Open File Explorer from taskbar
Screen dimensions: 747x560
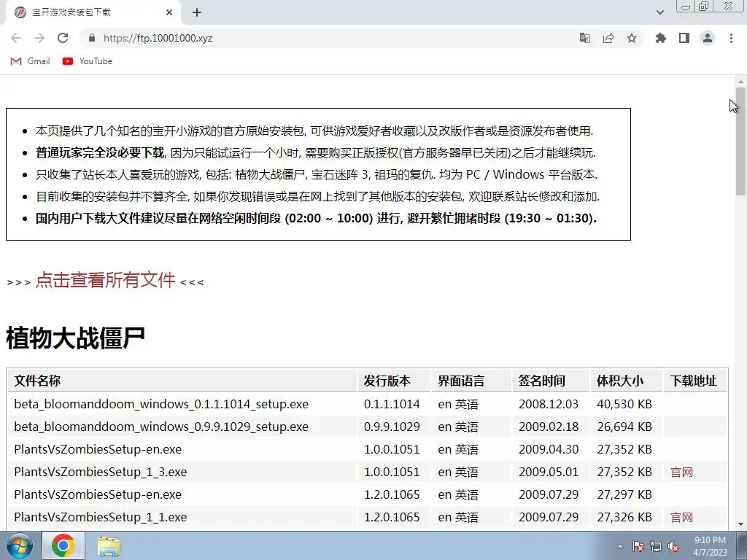pyautogui.click(x=109, y=546)
